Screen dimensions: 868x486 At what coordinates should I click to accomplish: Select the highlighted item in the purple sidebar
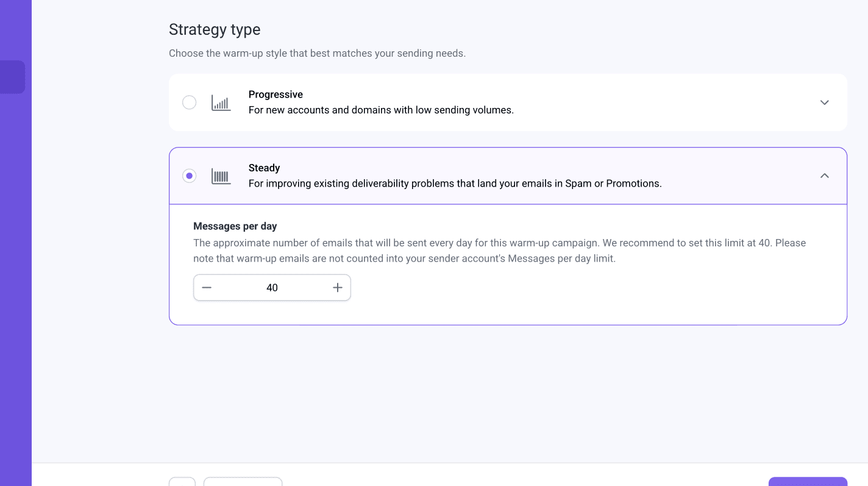[12, 77]
